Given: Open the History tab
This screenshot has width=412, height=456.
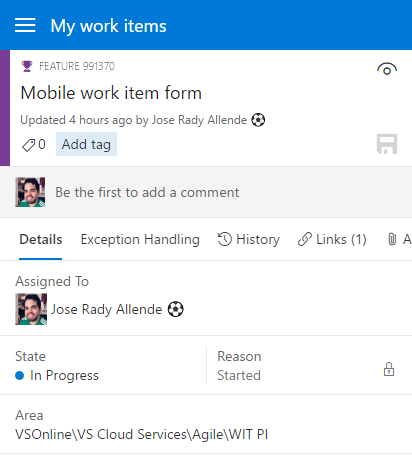Looking at the screenshot, I should [x=249, y=239].
